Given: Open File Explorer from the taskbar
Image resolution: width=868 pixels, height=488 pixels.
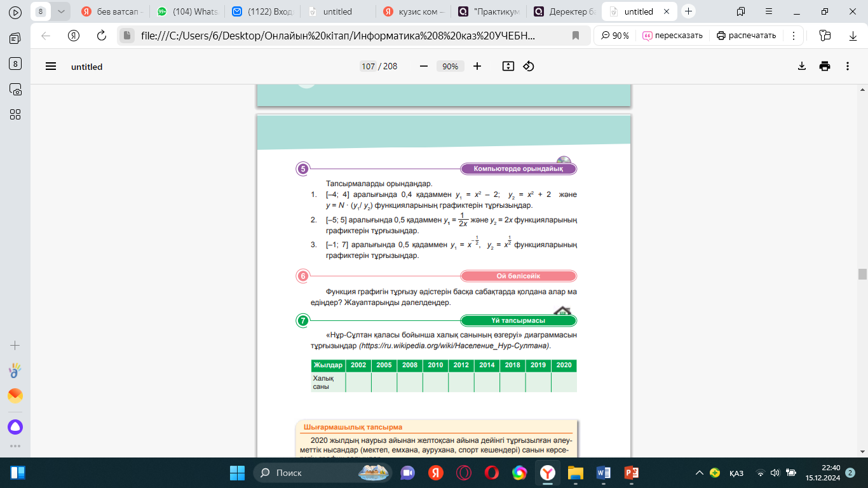Looking at the screenshot, I should 575,473.
